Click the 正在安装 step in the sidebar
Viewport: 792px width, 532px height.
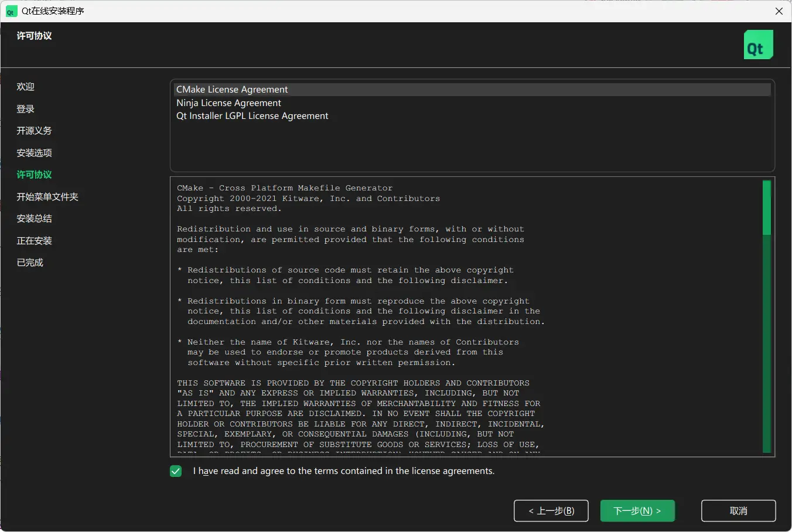point(35,241)
